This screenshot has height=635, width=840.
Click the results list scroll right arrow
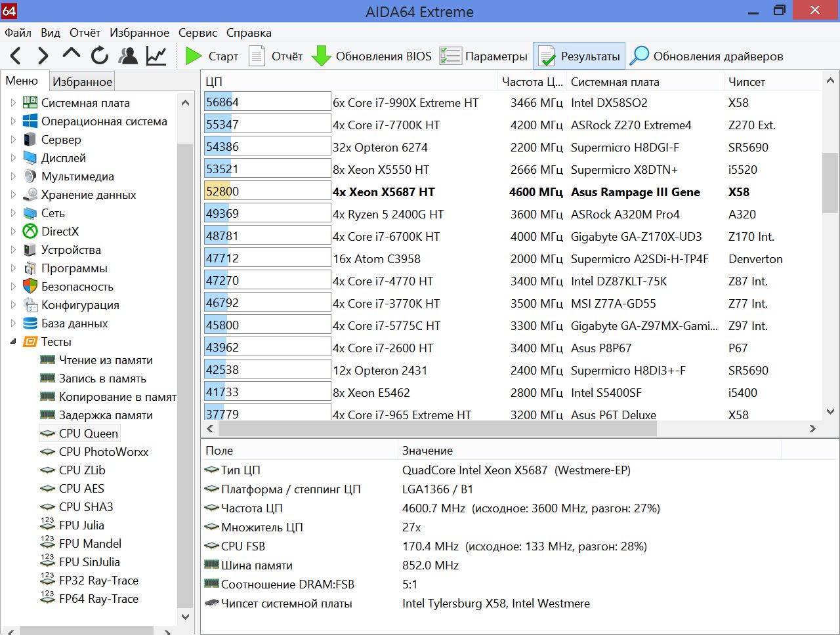click(812, 429)
